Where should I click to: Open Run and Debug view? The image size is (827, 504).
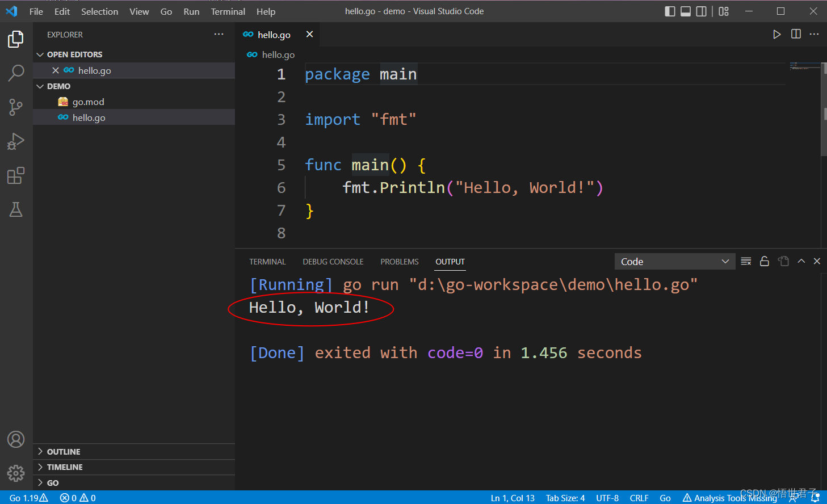pos(16,141)
